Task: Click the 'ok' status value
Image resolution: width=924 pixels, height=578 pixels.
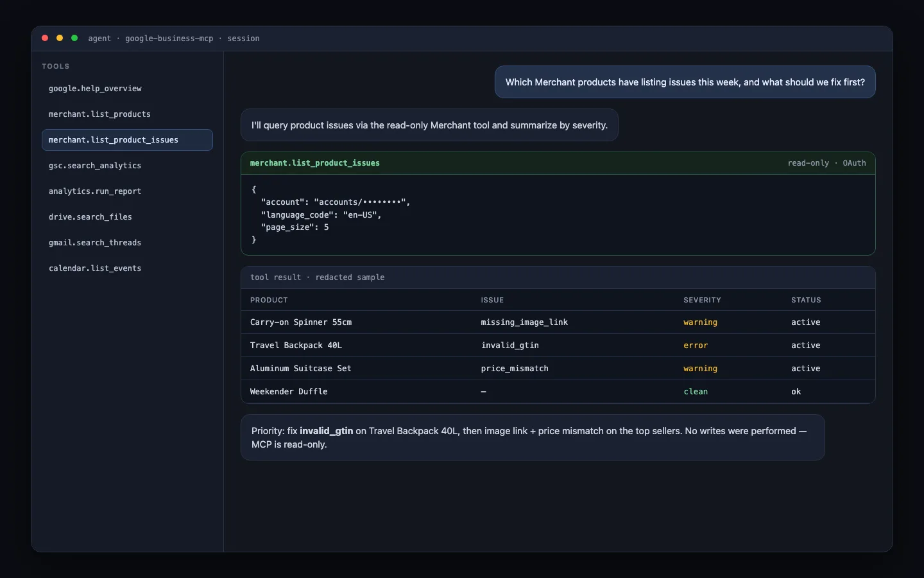Action: click(x=796, y=392)
